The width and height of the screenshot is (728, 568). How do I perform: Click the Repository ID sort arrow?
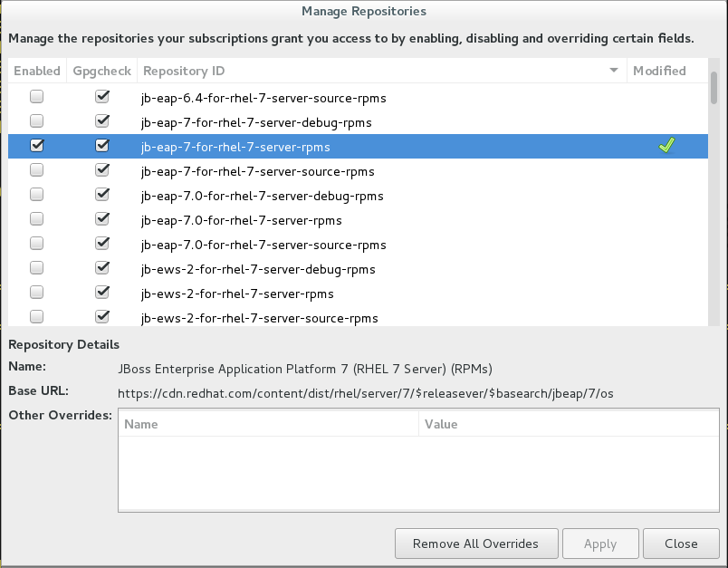coord(614,71)
